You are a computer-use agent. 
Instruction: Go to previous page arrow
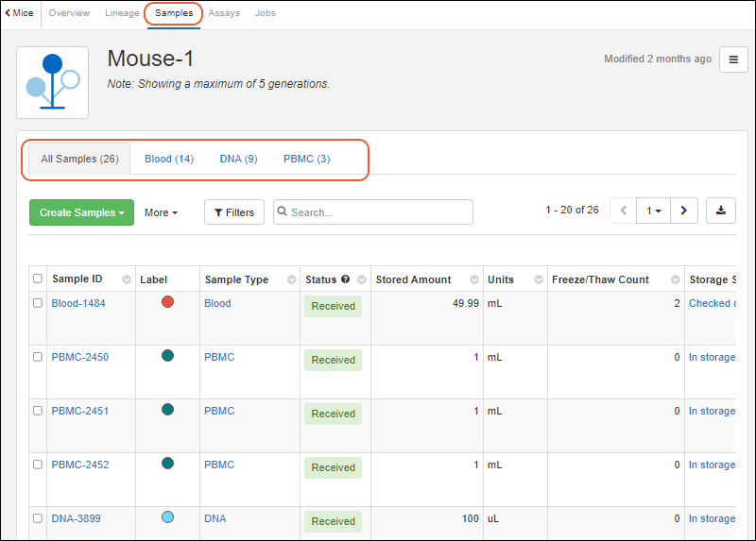click(624, 211)
